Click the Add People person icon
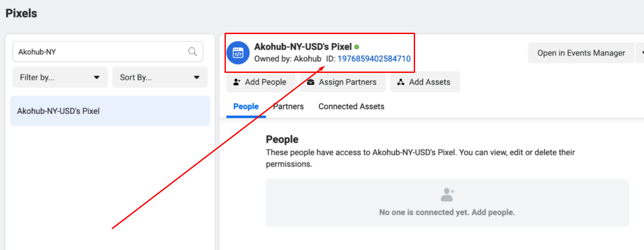 click(x=237, y=82)
